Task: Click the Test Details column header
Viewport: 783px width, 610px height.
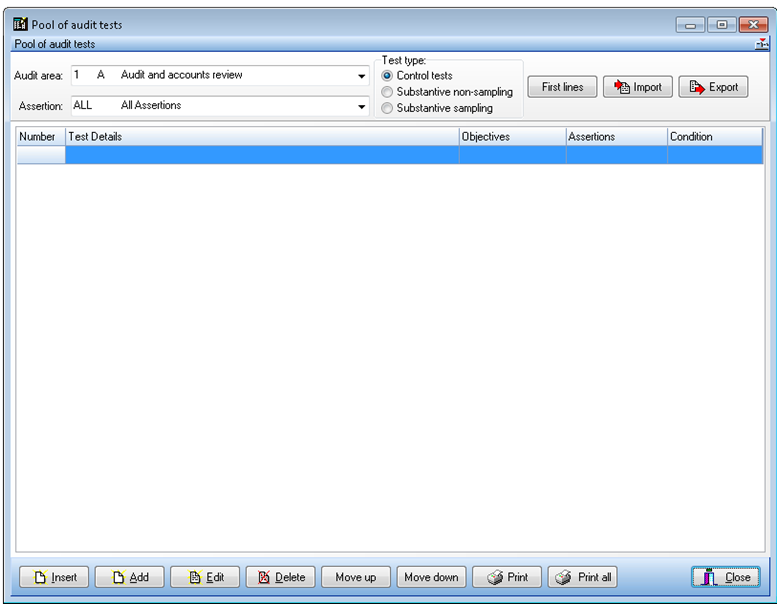Action: tap(262, 137)
